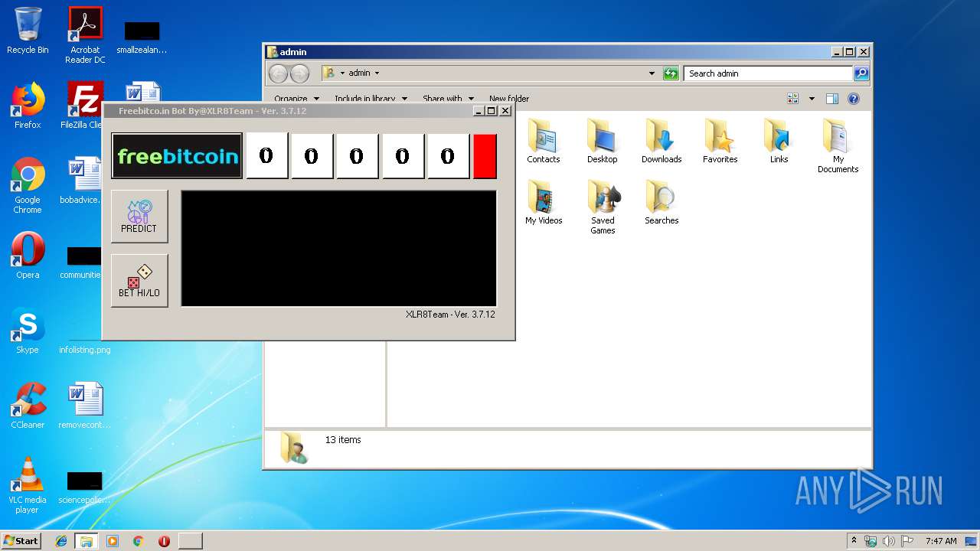Open My Documents folder in admin window
The height and width of the screenshot is (551, 980).
pyautogui.click(x=838, y=146)
